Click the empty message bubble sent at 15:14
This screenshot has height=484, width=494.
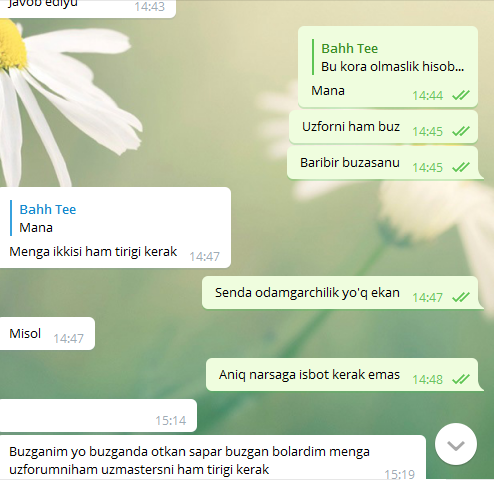[x=98, y=416]
